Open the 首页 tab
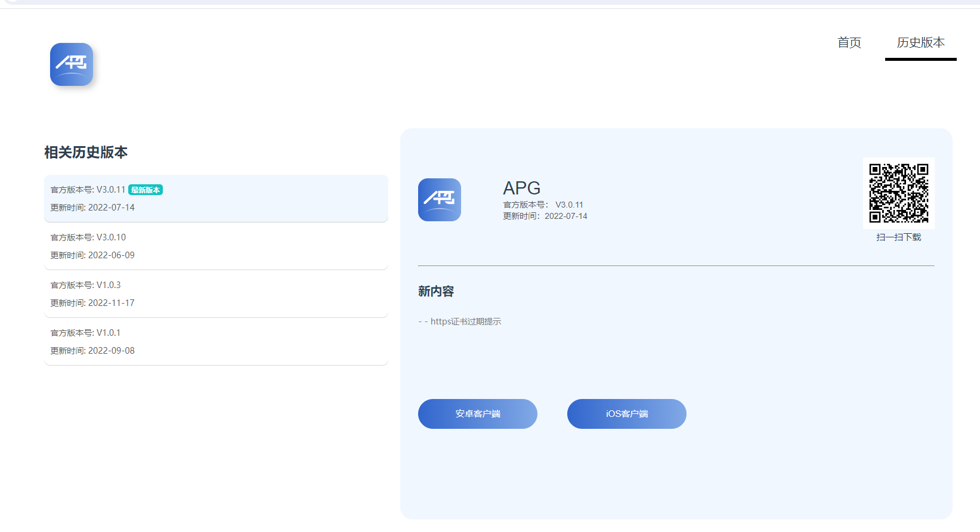The width and height of the screenshot is (980, 532). 849,43
